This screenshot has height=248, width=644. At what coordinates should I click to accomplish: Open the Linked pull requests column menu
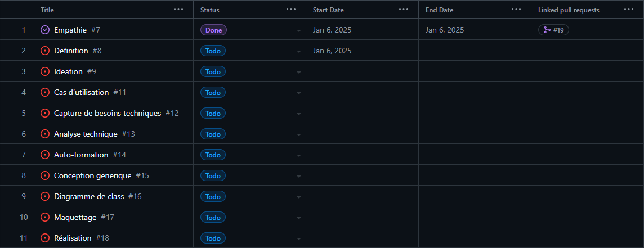pos(629,10)
